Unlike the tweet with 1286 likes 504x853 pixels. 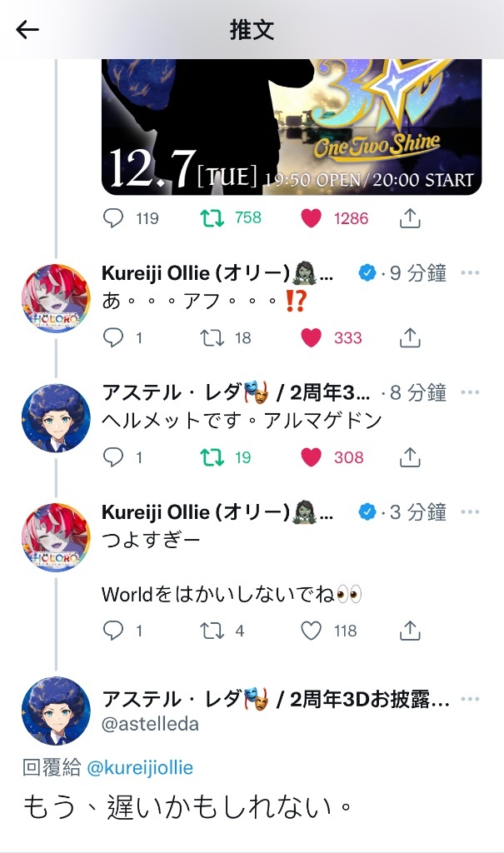(x=311, y=218)
